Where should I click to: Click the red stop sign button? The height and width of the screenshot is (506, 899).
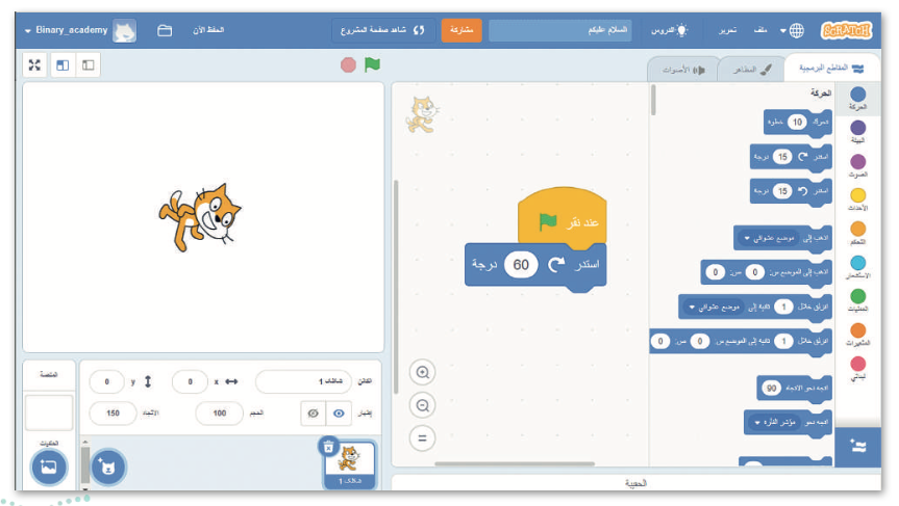pyautogui.click(x=348, y=65)
